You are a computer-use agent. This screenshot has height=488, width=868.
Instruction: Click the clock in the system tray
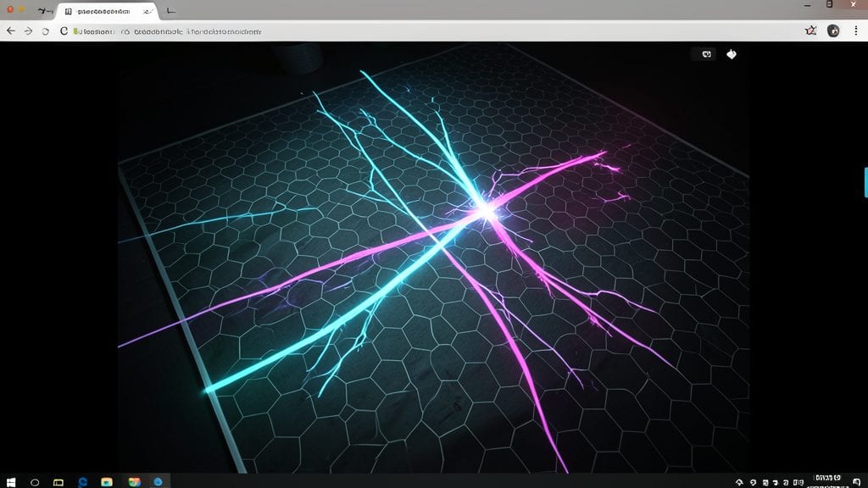click(x=828, y=481)
